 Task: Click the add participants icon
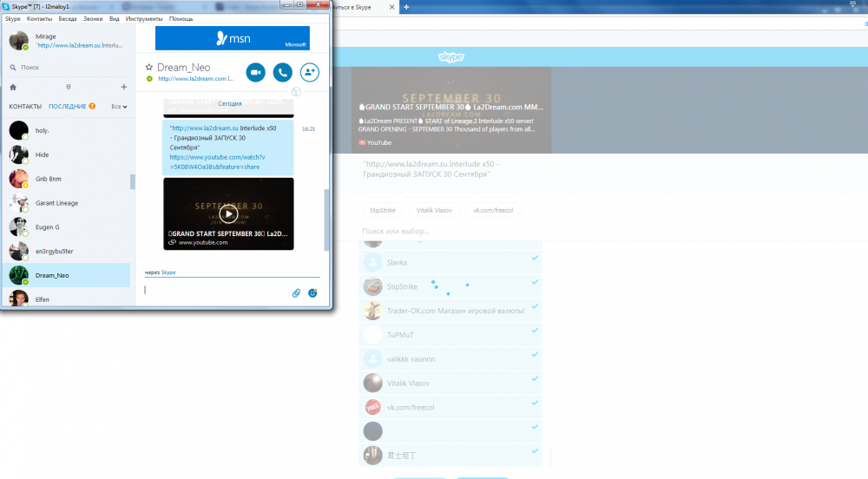coord(309,73)
